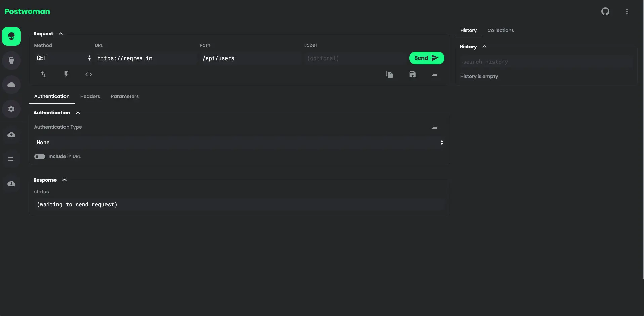Open the three-dot more options menu
The height and width of the screenshot is (316, 644).
(x=627, y=11)
